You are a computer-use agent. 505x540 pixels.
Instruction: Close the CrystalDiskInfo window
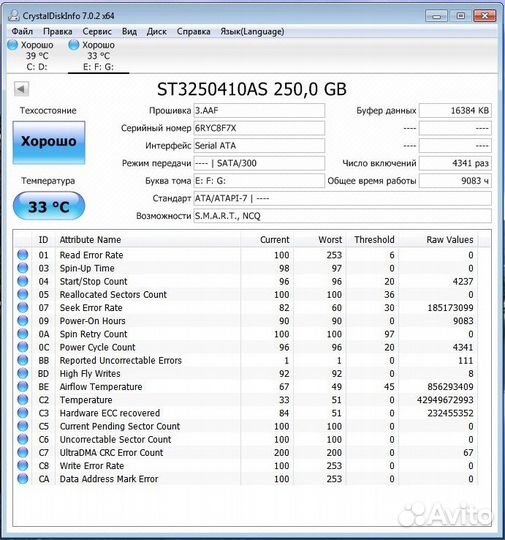485,16
